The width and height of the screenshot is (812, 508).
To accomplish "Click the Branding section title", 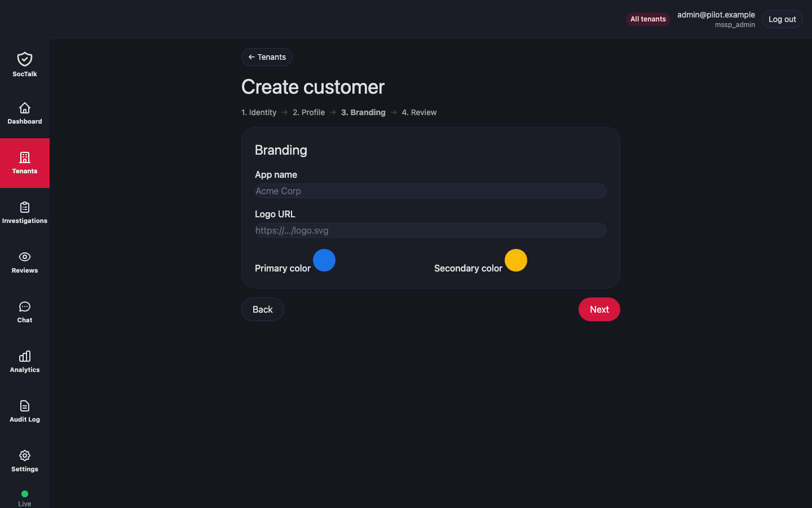I will [x=281, y=150].
